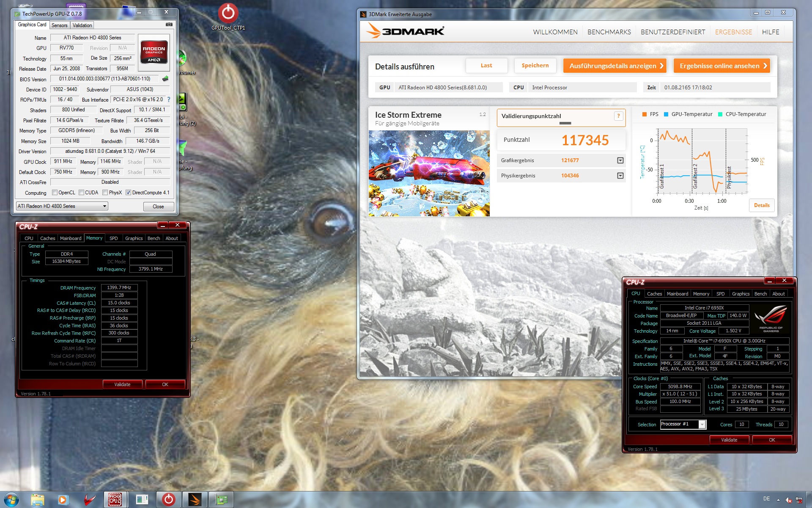This screenshot has width=812, height=508.
Task: Open the SPD tab in the memory CPU-Z window
Action: (x=114, y=238)
